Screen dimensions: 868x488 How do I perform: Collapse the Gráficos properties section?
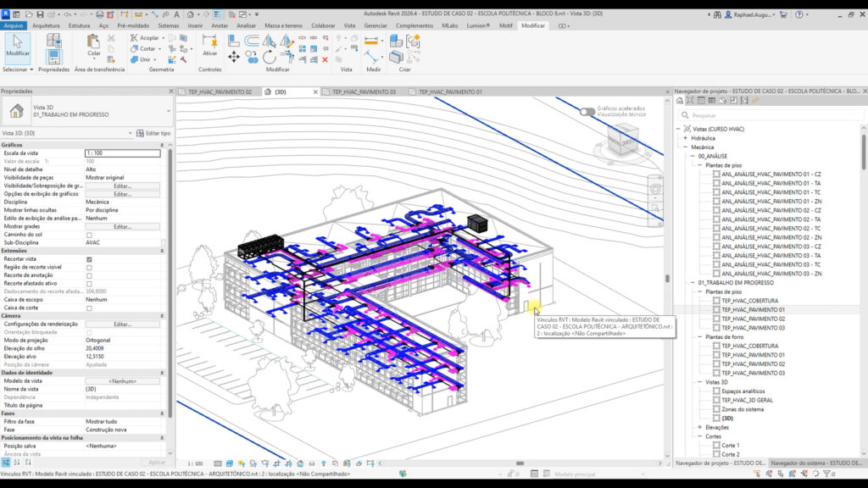(162, 145)
